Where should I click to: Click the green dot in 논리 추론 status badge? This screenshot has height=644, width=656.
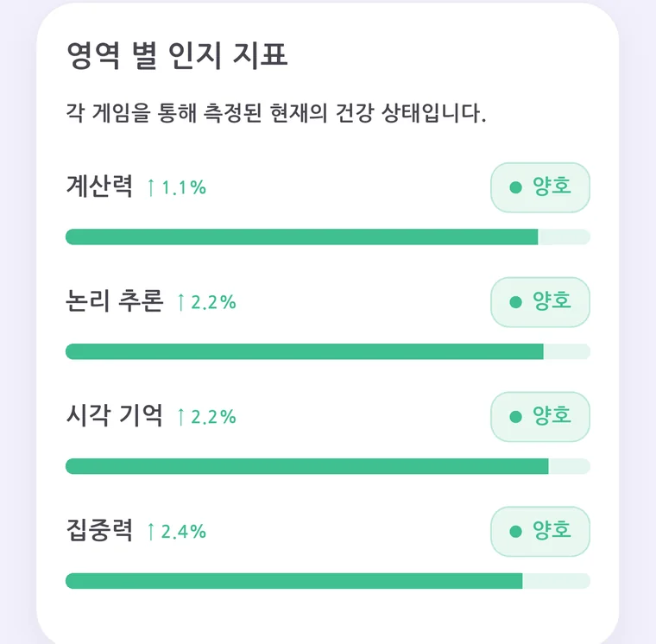point(516,302)
